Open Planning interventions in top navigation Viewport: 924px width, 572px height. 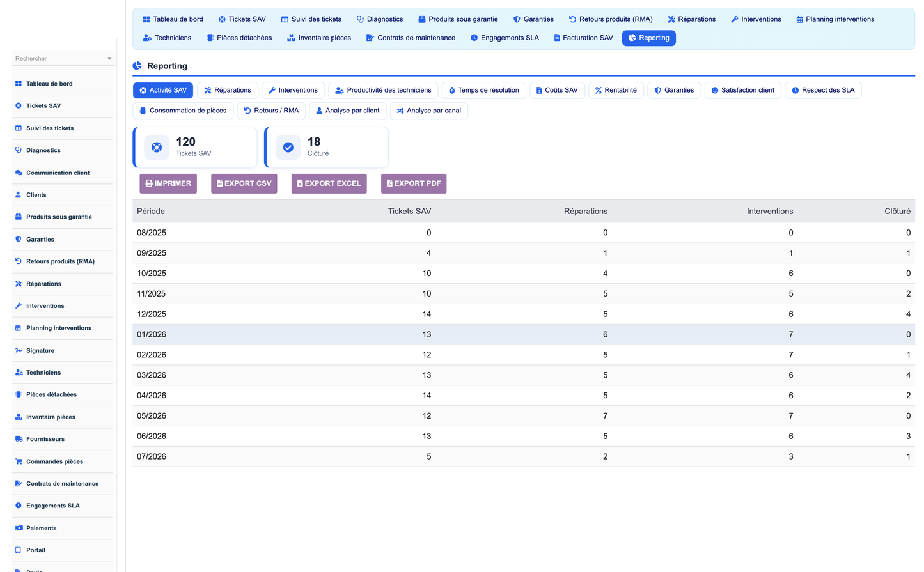point(835,19)
